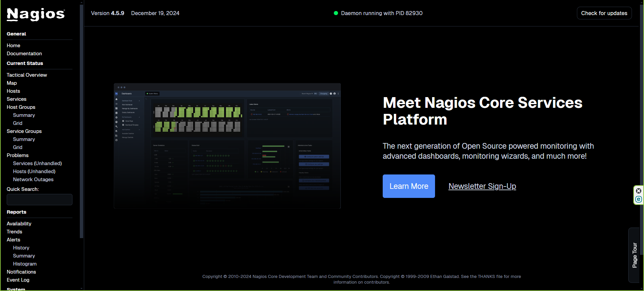This screenshot has width=644, height=291.
Task: Click Daemon running with PID 82930 text
Action: coord(382,13)
